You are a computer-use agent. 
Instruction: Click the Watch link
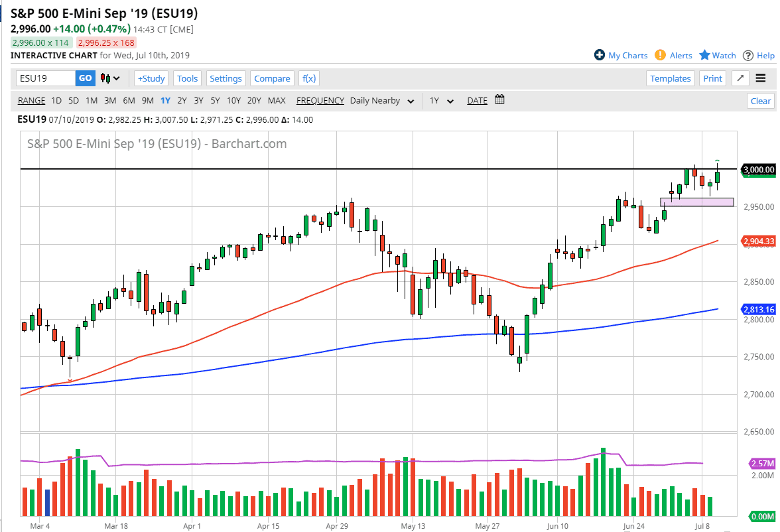click(x=724, y=56)
